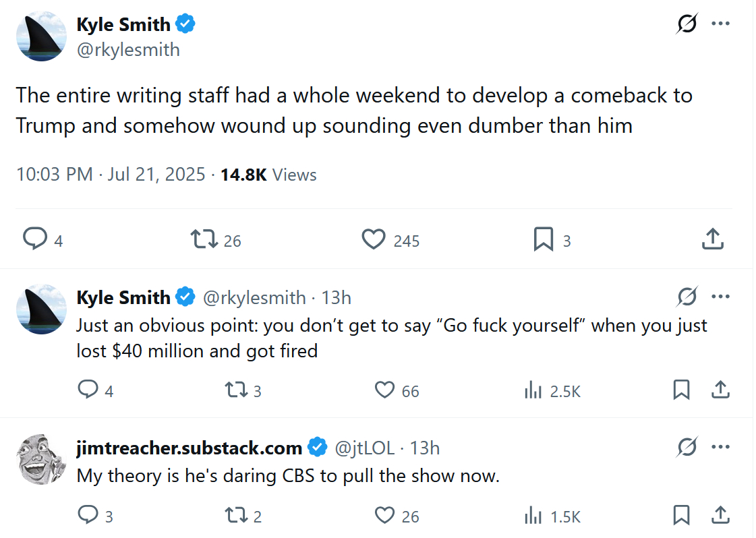Bookmark jimtreacher's reply tweet
This screenshot has height=538, width=756.
click(682, 516)
